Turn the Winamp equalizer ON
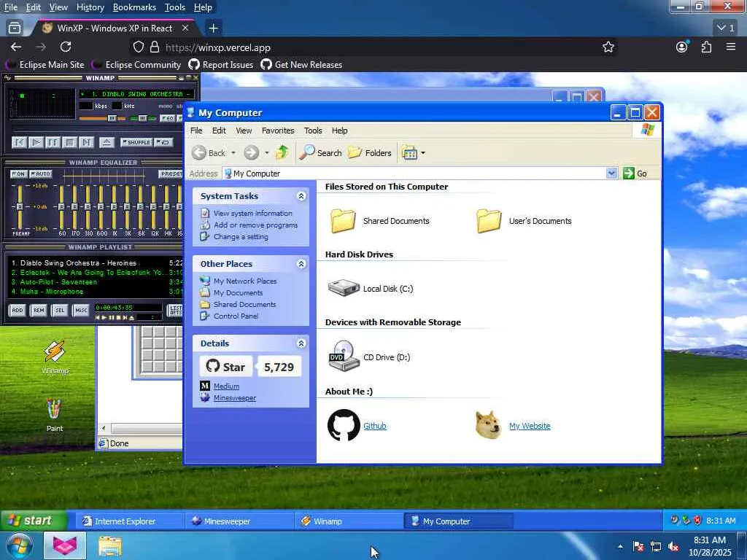 pyautogui.click(x=18, y=174)
